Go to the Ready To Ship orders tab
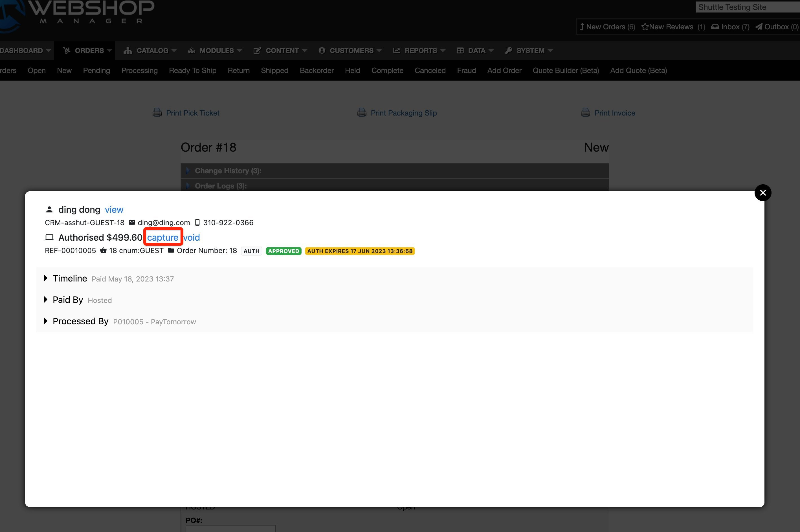This screenshot has width=800, height=532. (193, 70)
